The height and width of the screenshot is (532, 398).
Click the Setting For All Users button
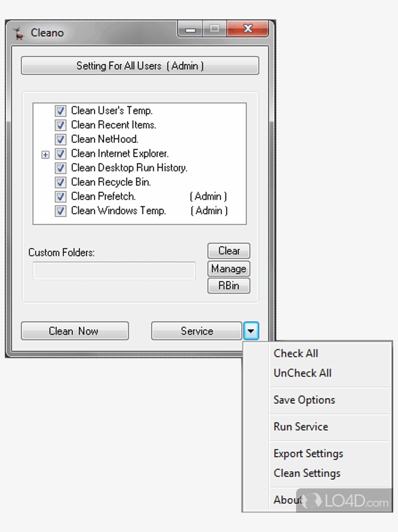coord(140,66)
